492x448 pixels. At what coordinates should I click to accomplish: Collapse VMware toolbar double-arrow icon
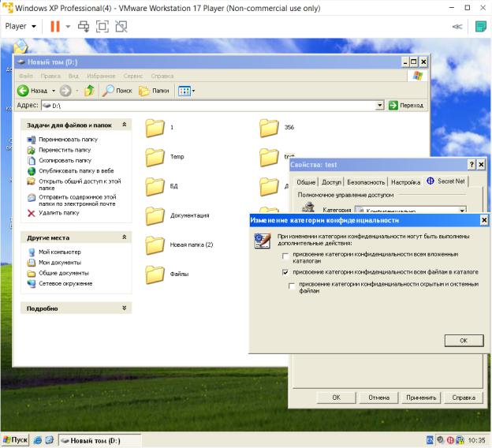pos(457,27)
